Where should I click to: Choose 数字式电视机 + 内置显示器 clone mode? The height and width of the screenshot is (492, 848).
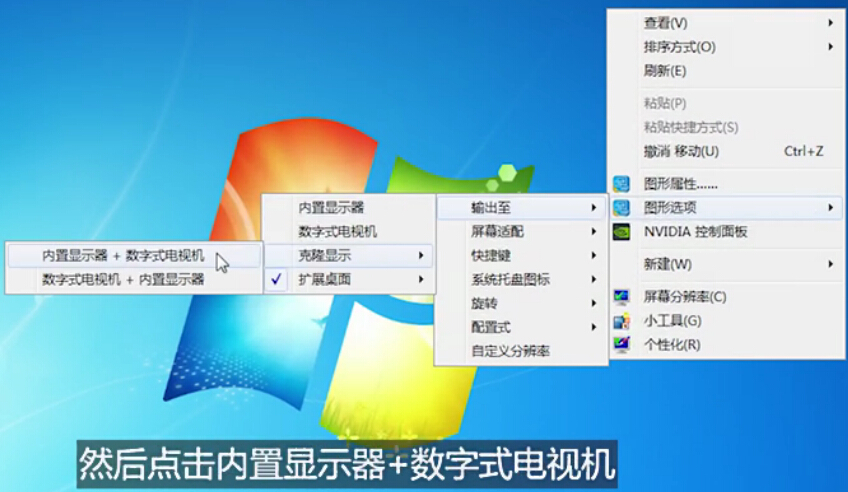coord(123,280)
